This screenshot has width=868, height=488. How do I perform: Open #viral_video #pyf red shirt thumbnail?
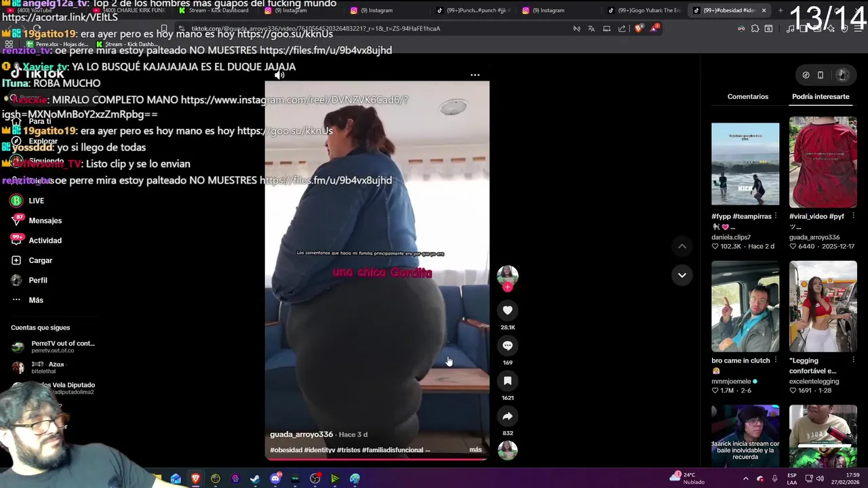coord(823,163)
